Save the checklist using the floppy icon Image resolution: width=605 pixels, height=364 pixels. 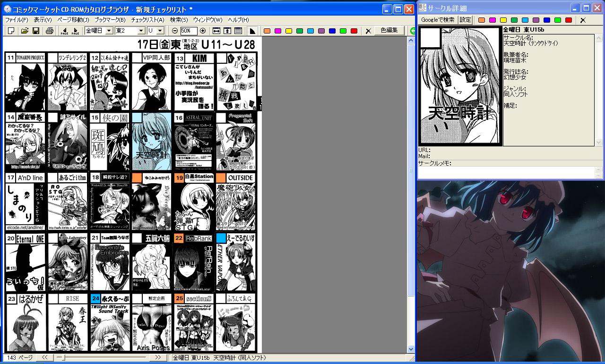pyautogui.click(x=35, y=31)
